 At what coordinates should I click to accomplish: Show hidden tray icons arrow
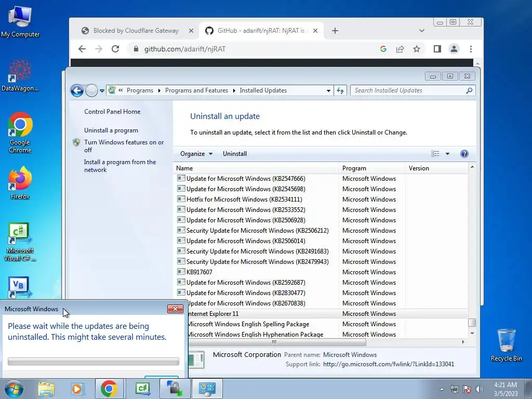point(442,389)
